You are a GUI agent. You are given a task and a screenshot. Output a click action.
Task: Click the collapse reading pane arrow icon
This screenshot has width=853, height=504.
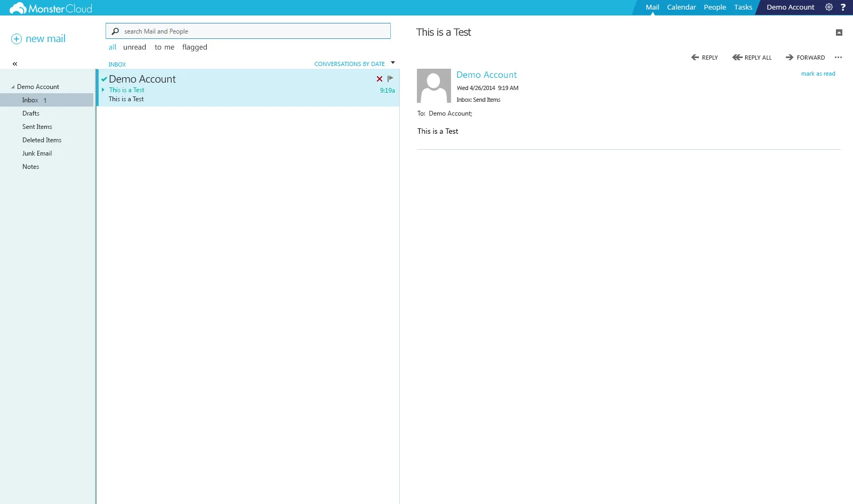(839, 32)
